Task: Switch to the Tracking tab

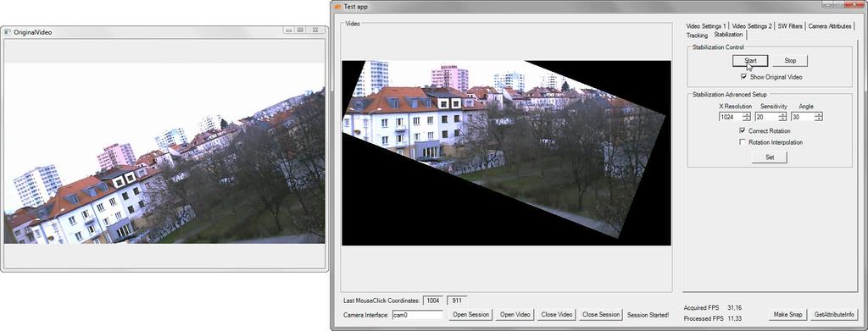Action: [697, 36]
